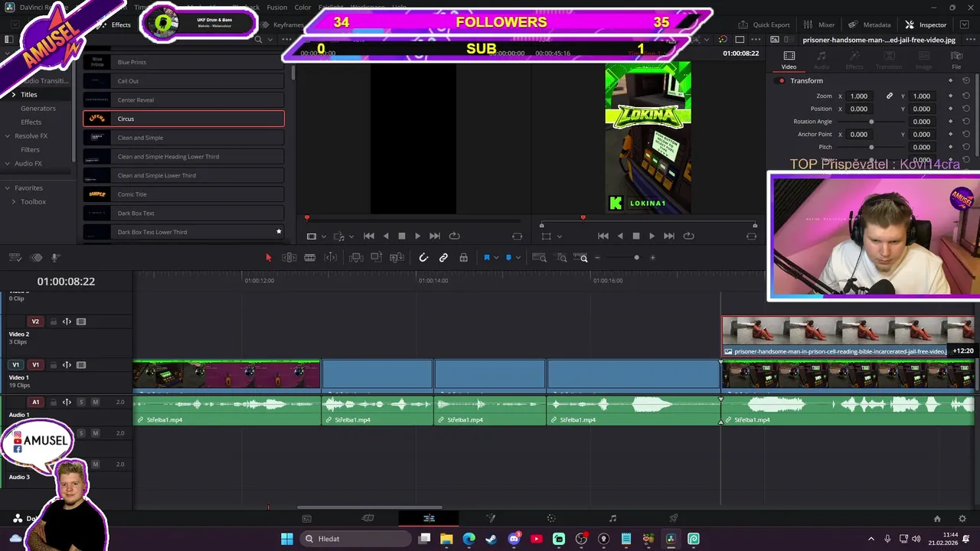Switch to Video tab in Inspector

click(789, 60)
